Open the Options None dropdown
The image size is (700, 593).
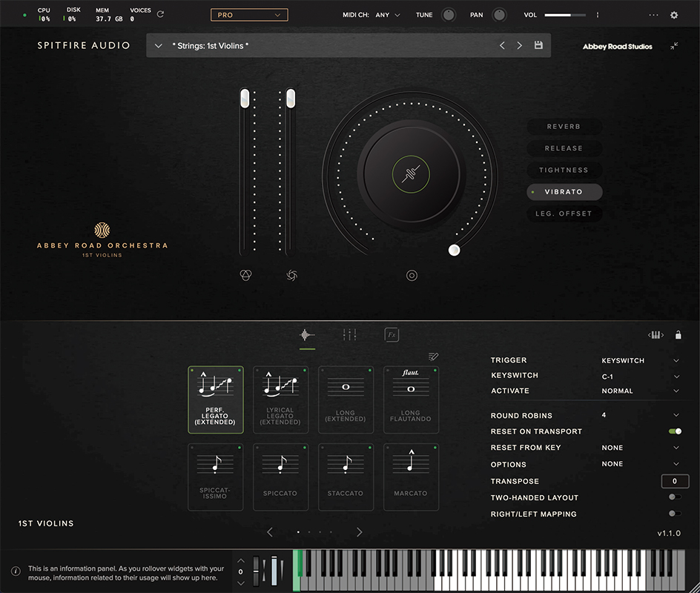tap(640, 464)
